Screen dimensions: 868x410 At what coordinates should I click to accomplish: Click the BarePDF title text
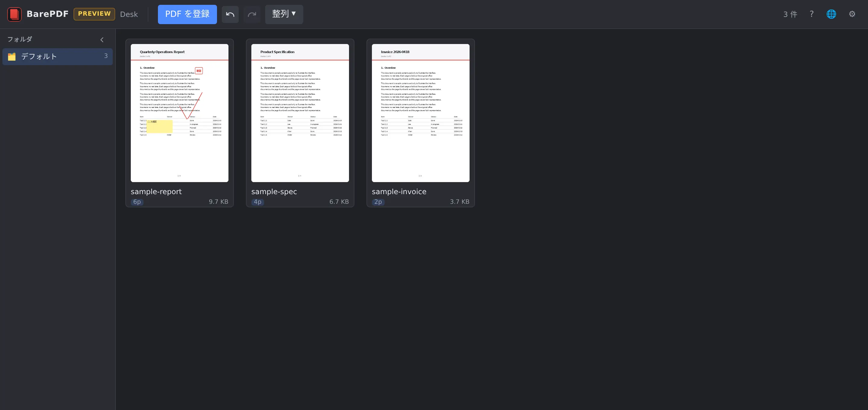coord(48,14)
